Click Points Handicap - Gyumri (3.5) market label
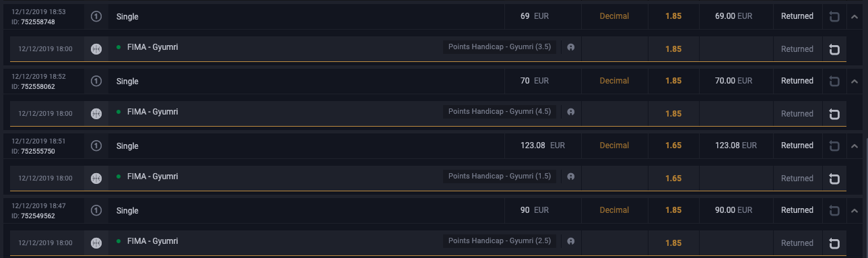 500,47
